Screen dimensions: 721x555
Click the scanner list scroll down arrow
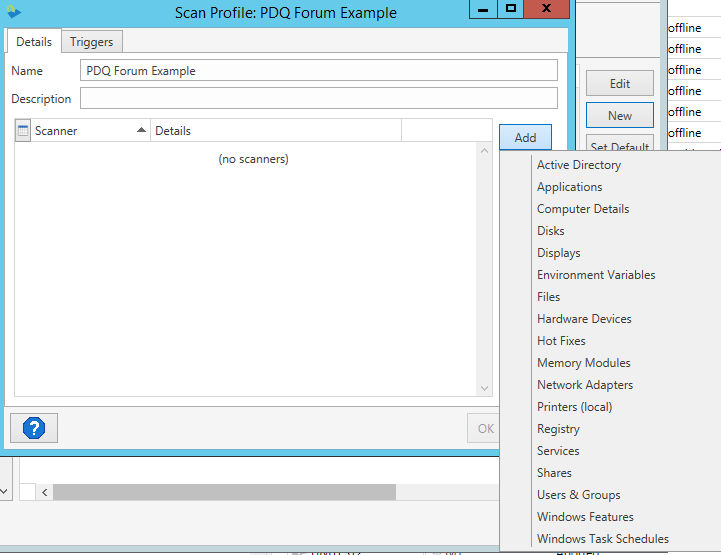click(x=485, y=388)
